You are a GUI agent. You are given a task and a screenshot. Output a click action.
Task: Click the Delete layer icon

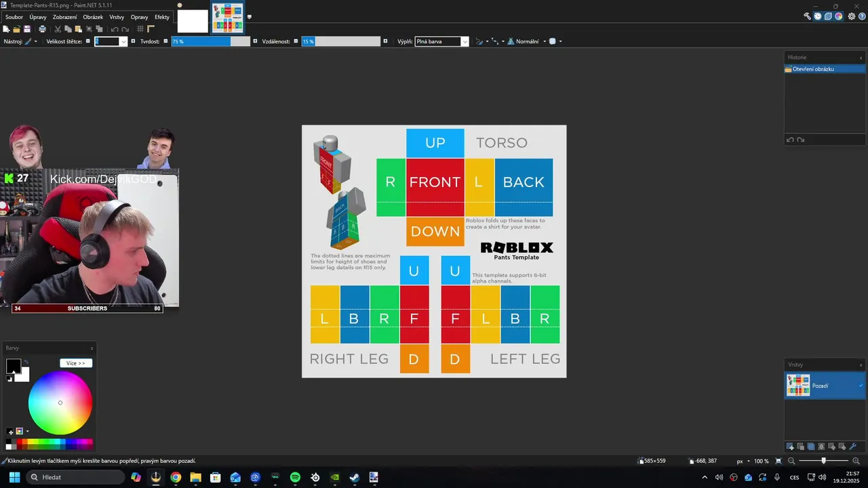[801, 446]
